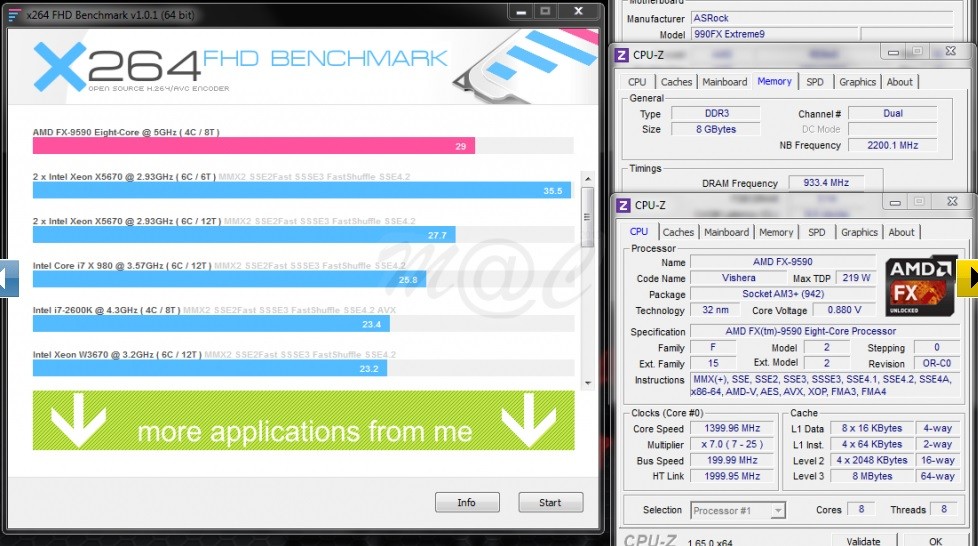Click the Info button
978x546 pixels.
pos(467,502)
